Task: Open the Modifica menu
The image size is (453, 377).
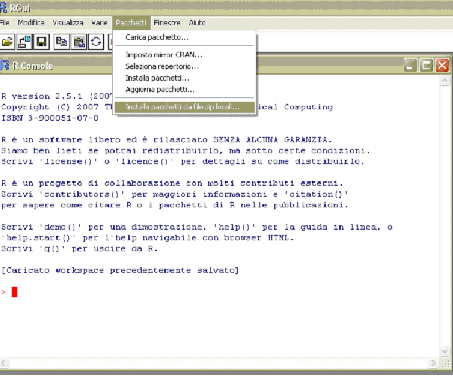Action: pyautogui.click(x=31, y=23)
